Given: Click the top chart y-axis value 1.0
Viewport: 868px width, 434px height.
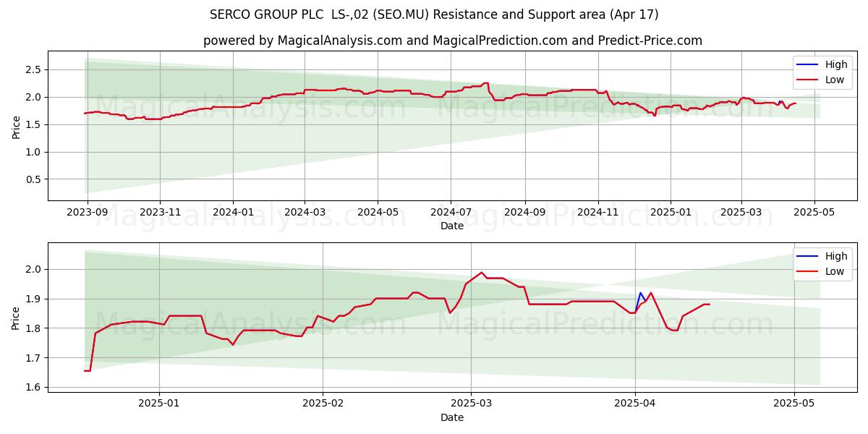Looking at the screenshot, I should (x=34, y=152).
